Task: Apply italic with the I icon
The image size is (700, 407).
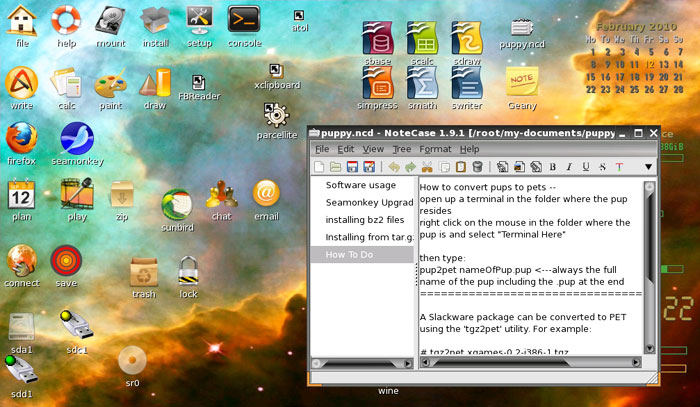Action: [x=569, y=167]
